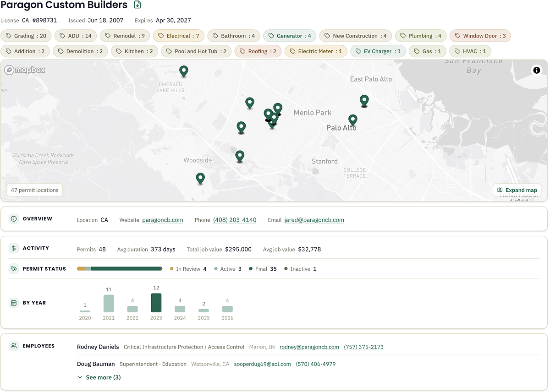The height and width of the screenshot is (392, 550).
Task: Click the license number #898731
Action: [x=44, y=20]
